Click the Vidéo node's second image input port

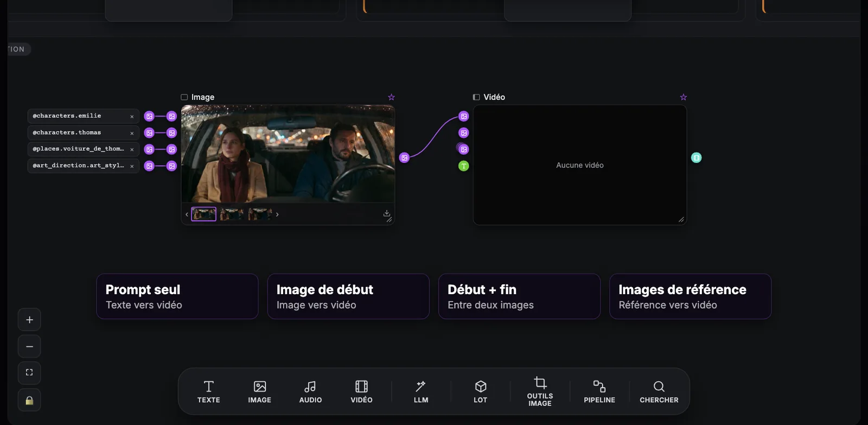click(463, 133)
